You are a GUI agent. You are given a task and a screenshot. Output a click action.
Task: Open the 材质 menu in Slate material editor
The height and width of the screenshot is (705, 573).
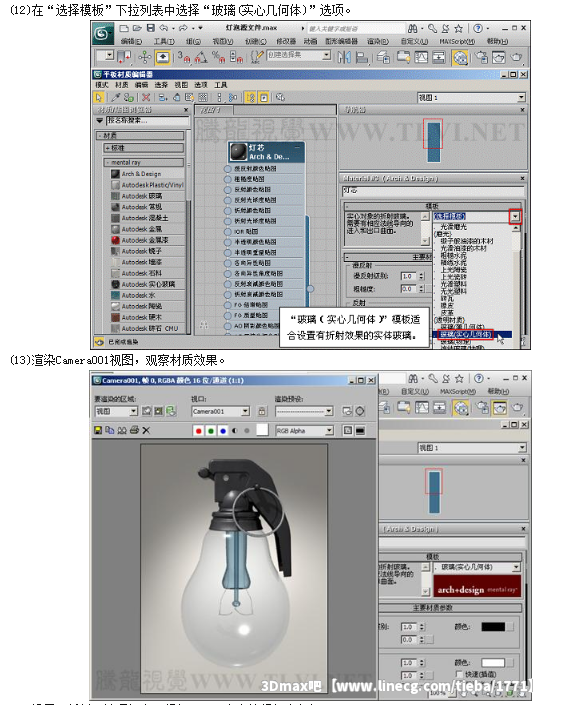(x=121, y=85)
